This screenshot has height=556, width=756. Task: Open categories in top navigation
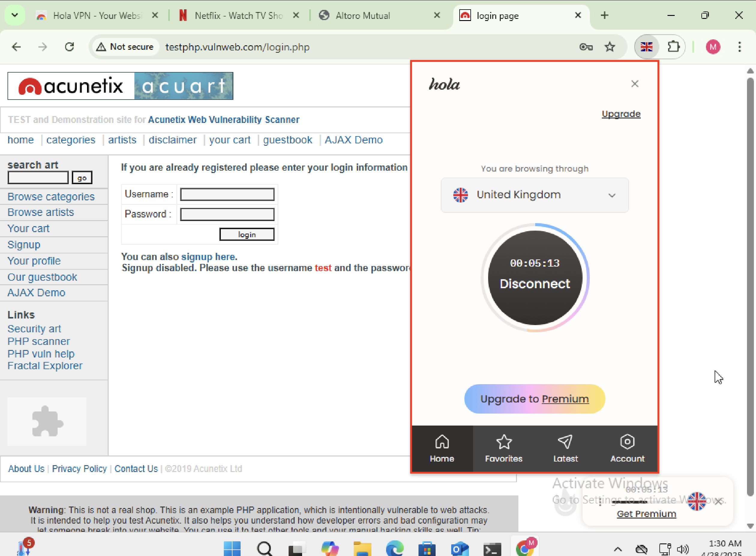[71, 140]
